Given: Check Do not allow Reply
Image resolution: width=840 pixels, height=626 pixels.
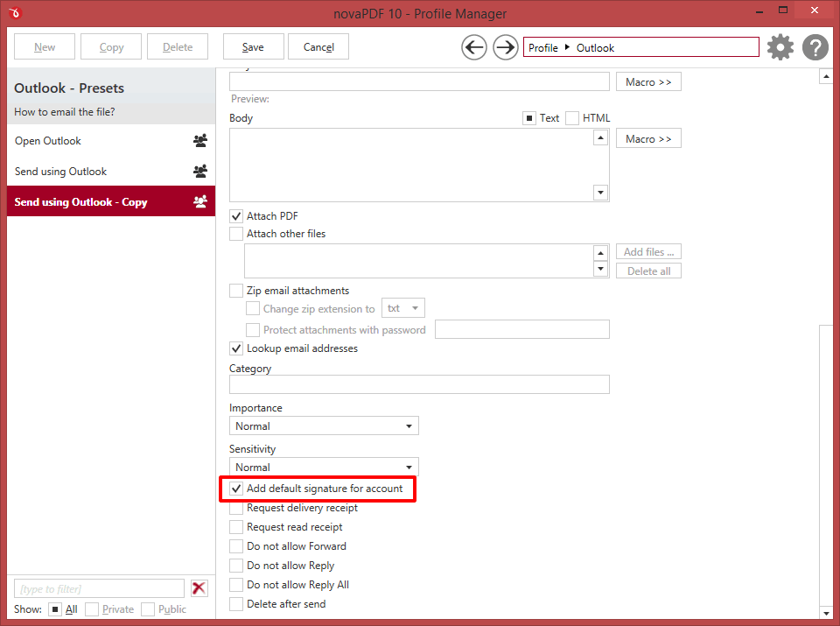Looking at the screenshot, I should click(235, 566).
